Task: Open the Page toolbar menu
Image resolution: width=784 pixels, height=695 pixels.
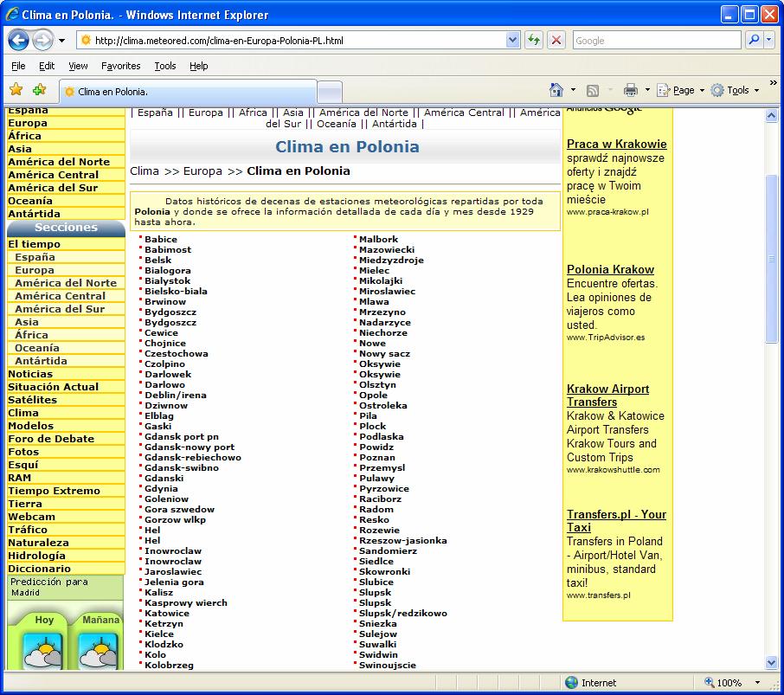Action: [x=680, y=90]
